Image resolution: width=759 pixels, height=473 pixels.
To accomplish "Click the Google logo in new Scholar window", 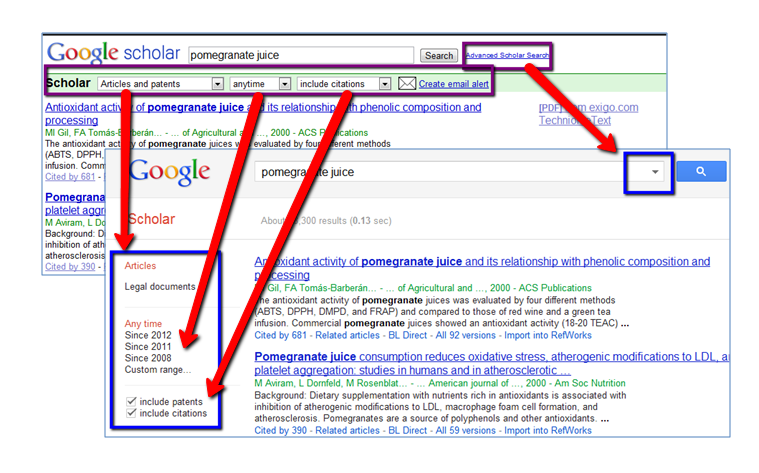I will 169,171.
